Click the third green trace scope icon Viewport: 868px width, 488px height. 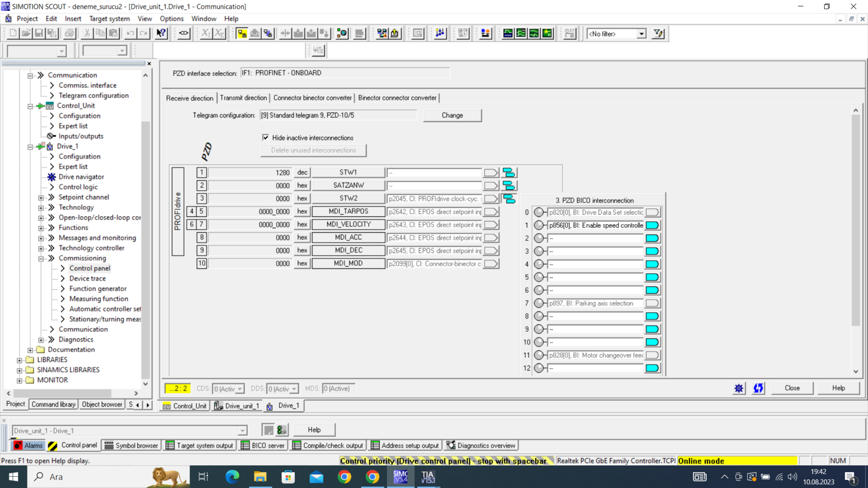click(534, 34)
